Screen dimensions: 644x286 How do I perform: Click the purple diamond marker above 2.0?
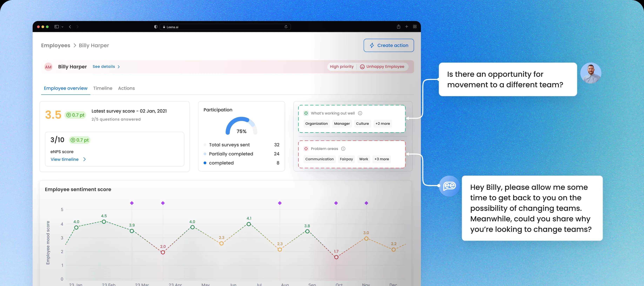tap(163, 203)
